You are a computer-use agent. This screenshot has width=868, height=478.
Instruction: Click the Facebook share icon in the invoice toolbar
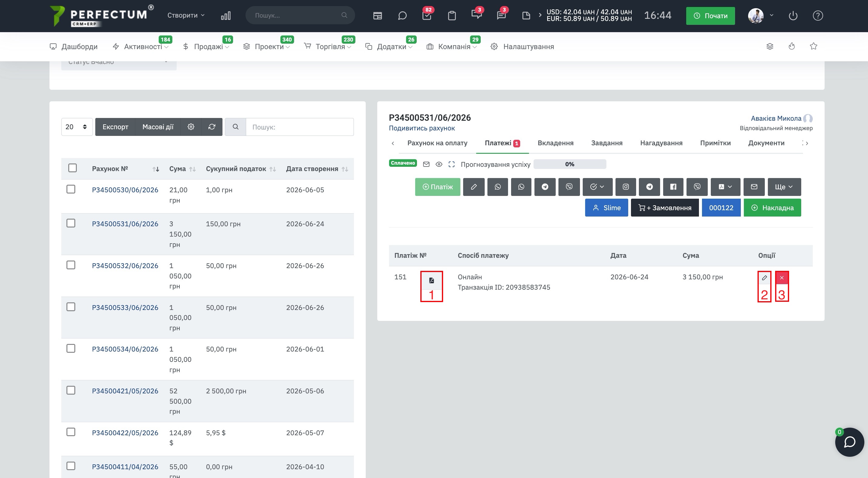click(673, 187)
